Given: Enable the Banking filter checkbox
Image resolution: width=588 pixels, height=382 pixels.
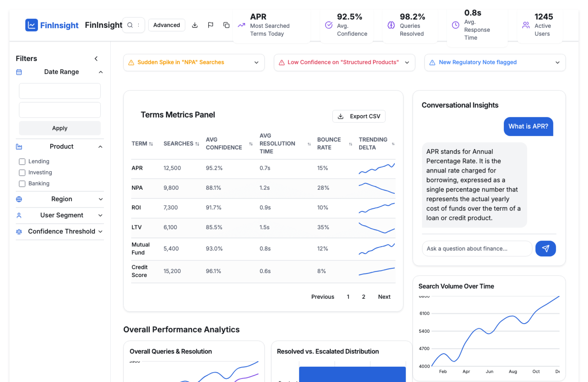Looking at the screenshot, I should coord(22,184).
